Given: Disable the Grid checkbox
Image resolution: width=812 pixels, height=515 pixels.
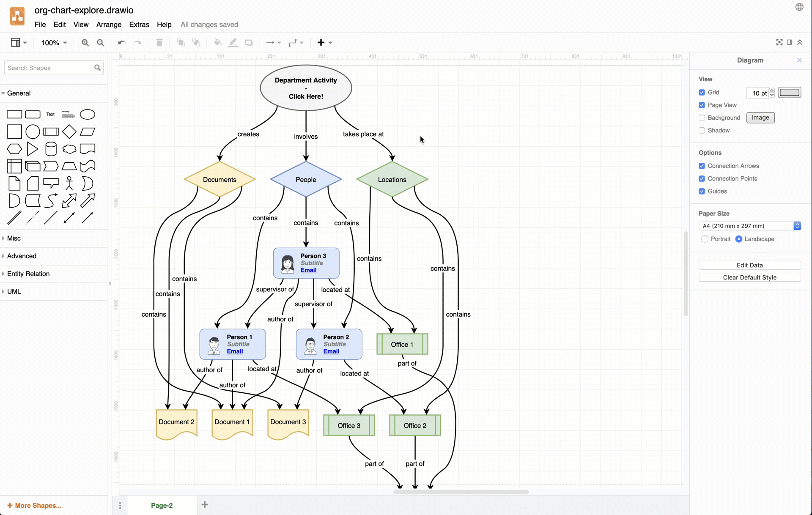Looking at the screenshot, I should [702, 92].
